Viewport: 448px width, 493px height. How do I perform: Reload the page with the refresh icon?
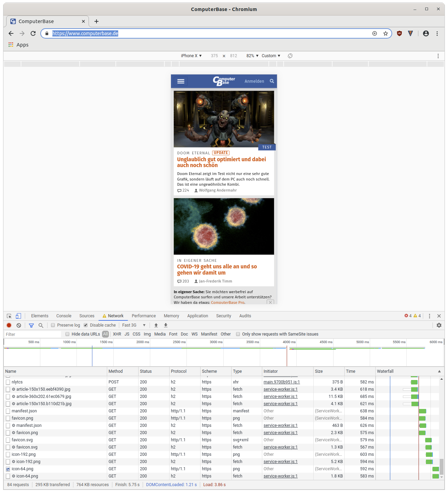[33, 33]
